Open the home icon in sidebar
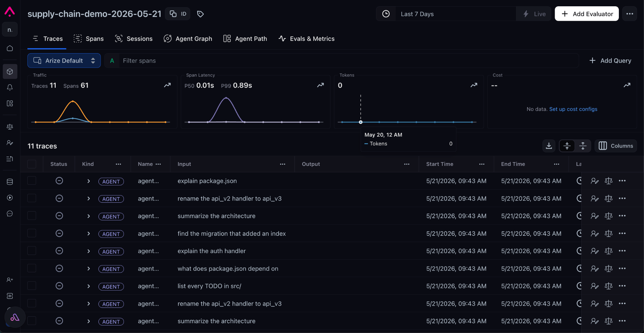644x333 pixels. [10, 48]
